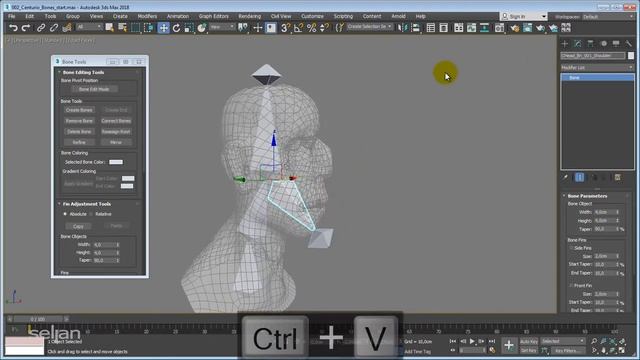The width and height of the screenshot is (640, 360).
Task: Click the Align tool icon
Action: point(416,28)
